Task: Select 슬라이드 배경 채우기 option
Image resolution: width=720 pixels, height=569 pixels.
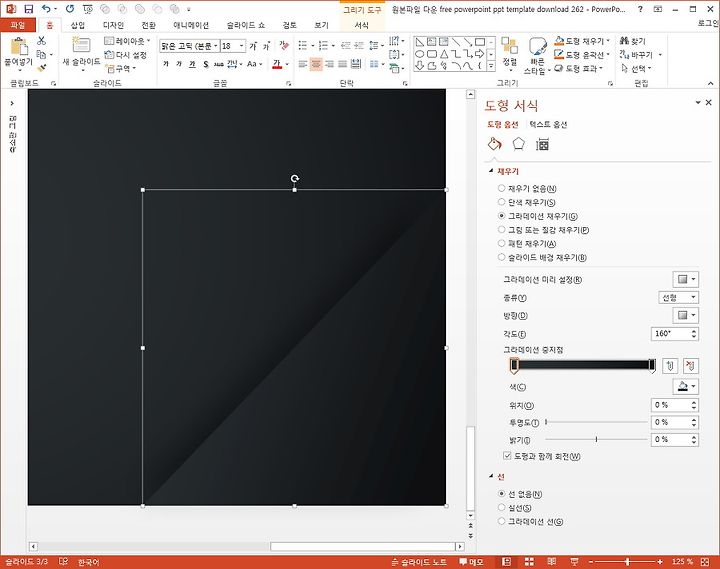Action: 542,257
